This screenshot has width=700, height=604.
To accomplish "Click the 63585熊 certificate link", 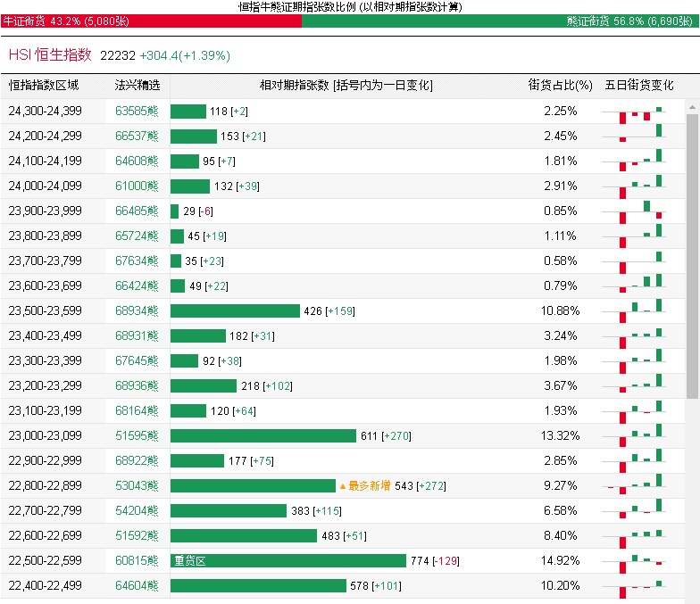I will point(137,112).
